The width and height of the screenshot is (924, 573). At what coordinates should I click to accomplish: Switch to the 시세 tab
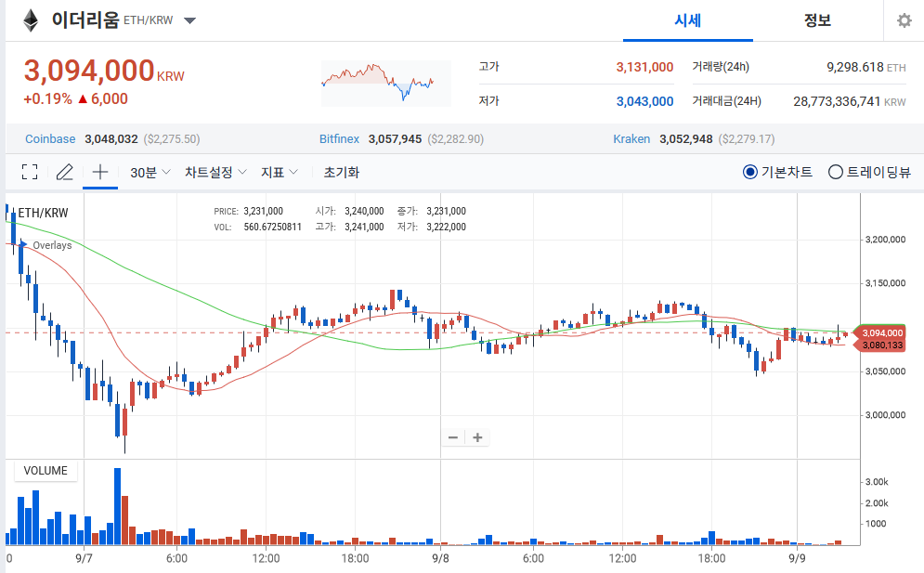pyautogui.click(x=688, y=20)
